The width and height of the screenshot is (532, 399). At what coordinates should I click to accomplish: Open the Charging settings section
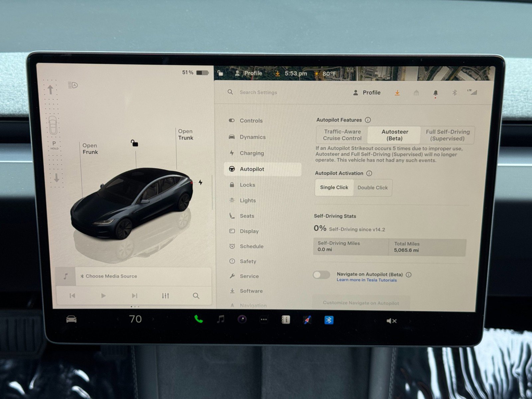pyautogui.click(x=252, y=153)
